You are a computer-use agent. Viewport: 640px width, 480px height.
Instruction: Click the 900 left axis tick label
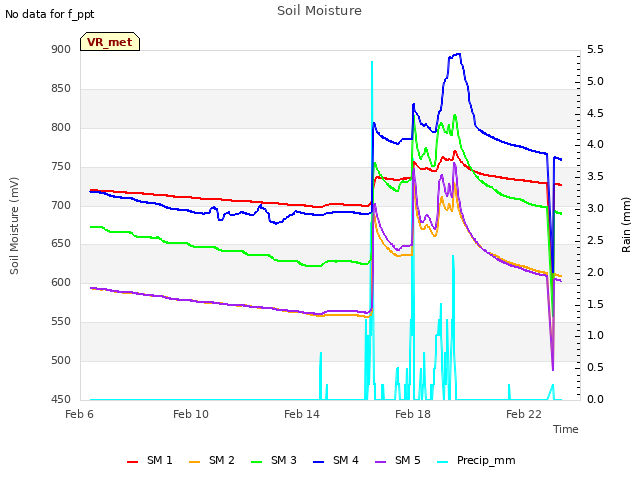(61, 50)
